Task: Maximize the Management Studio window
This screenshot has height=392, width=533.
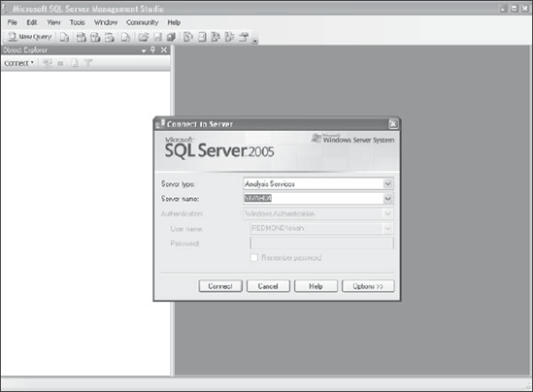Action: click(x=515, y=9)
